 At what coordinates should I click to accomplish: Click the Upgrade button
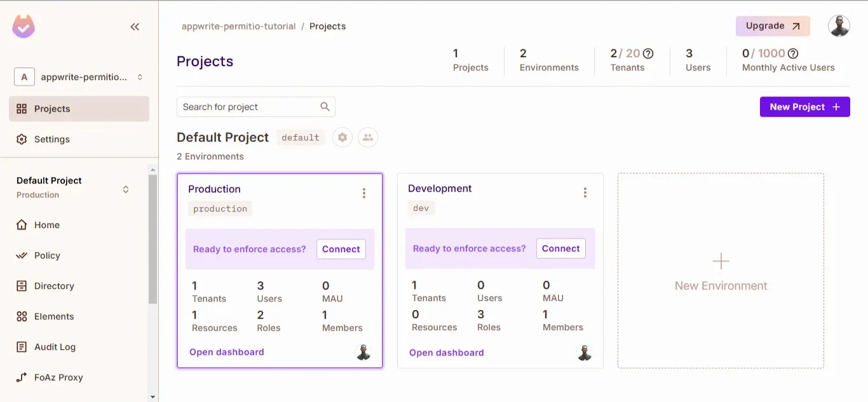point(773,26)
